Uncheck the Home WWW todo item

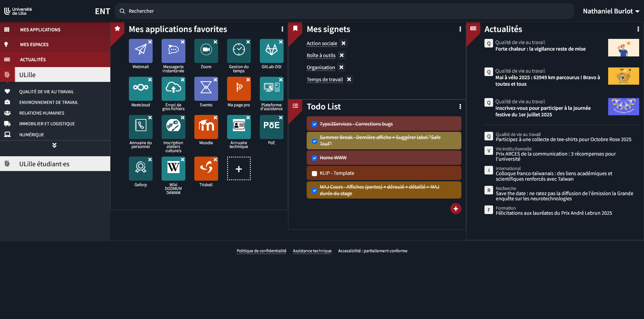click(314, 158)
